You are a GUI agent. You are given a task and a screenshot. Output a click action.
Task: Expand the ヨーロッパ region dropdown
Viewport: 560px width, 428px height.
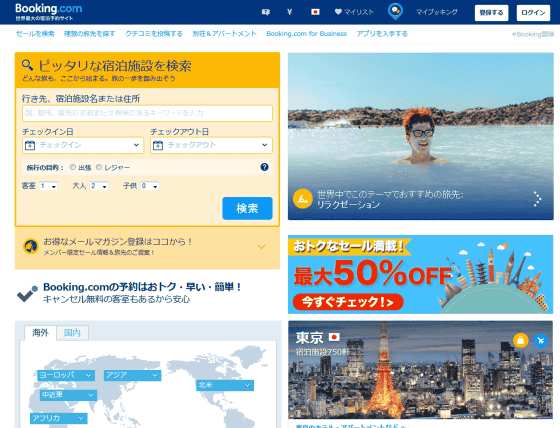tap(66, 375)
